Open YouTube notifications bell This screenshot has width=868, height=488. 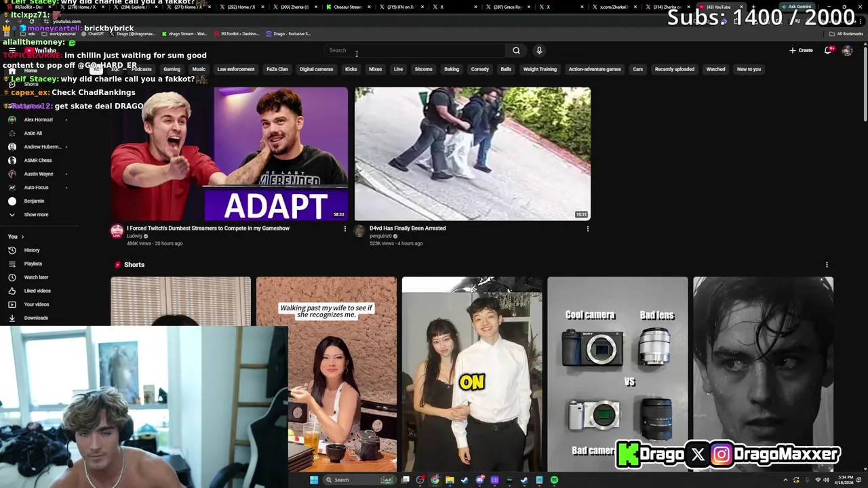click(x=828, y=50)
